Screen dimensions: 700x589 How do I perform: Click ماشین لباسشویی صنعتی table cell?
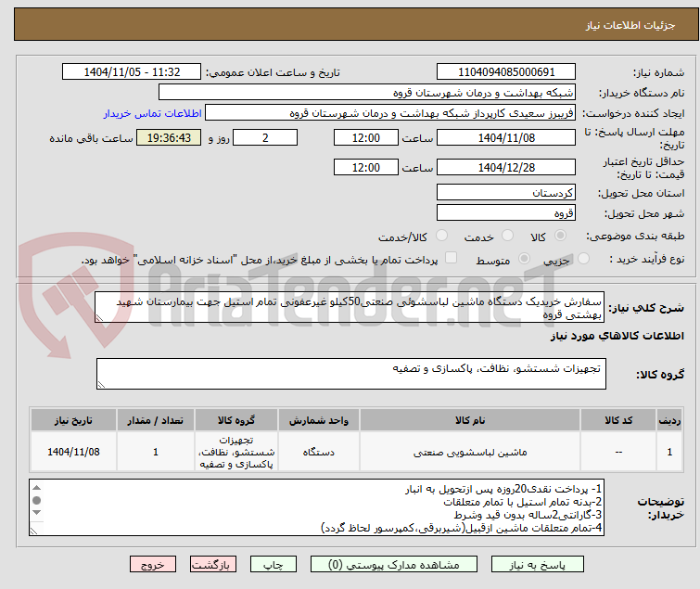470,452
